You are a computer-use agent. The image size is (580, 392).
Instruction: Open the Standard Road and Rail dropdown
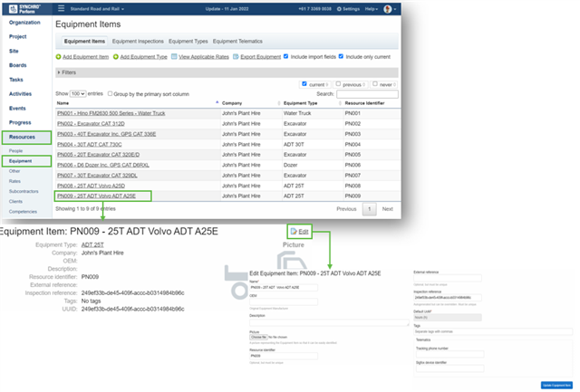coord(97,9)
